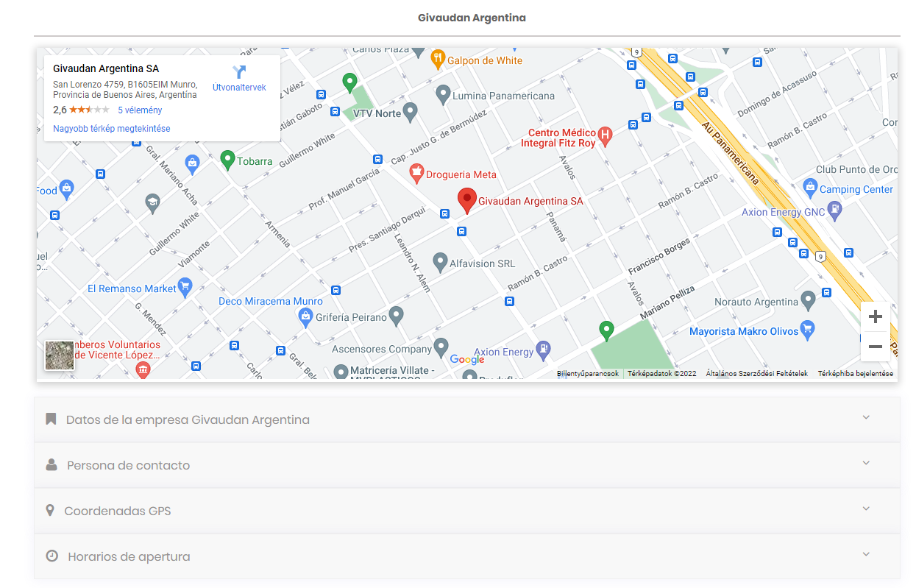Zoom out the map with minus button
Viewport: 916px width, 588px height.
tap(875, 347)
